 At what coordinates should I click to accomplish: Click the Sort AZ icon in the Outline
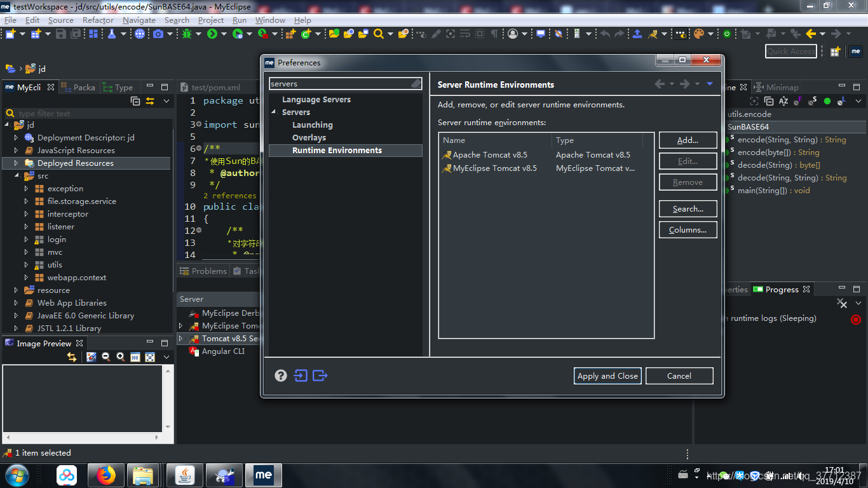(783, 101)
